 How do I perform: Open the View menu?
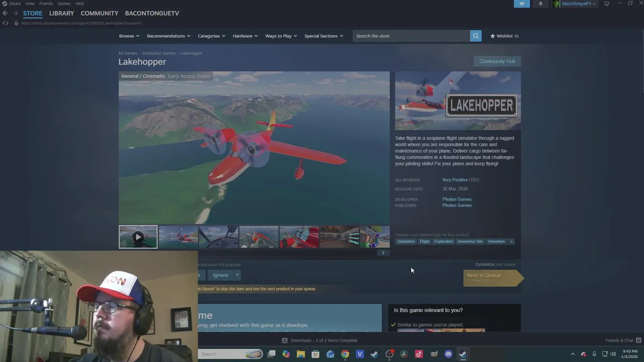point(30,4)
